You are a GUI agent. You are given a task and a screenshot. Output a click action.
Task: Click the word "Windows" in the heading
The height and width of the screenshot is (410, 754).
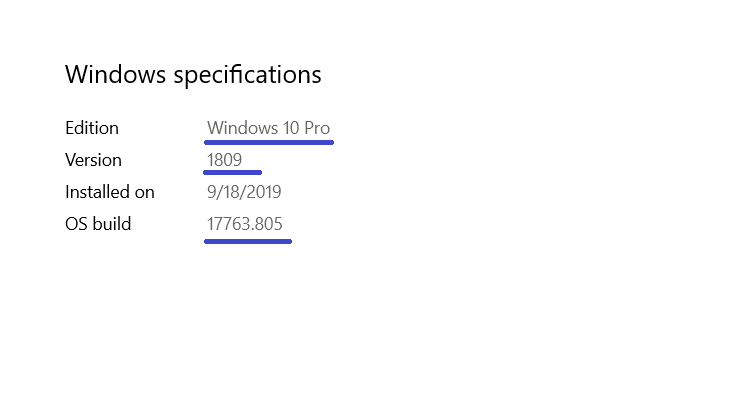[x=115, y=75]
